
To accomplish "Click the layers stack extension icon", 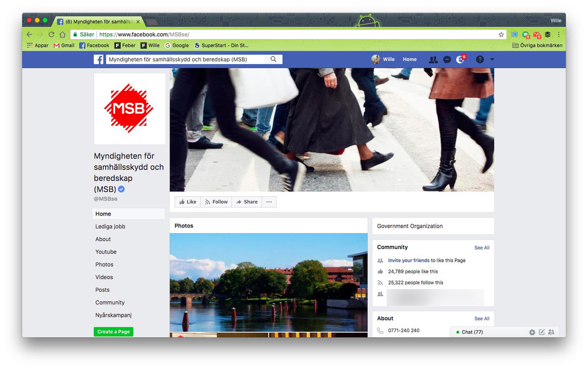I will click(548, 34).
